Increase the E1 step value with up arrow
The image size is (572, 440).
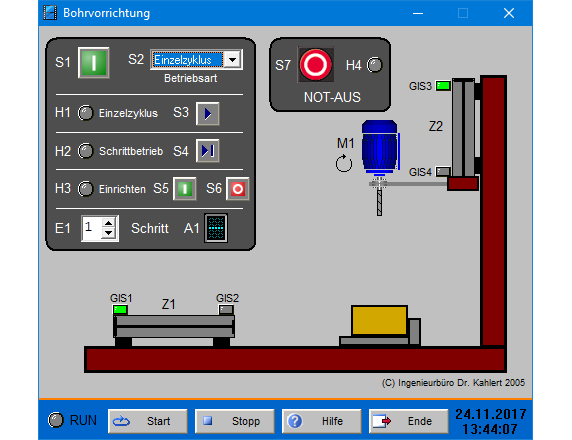(109, 223)
